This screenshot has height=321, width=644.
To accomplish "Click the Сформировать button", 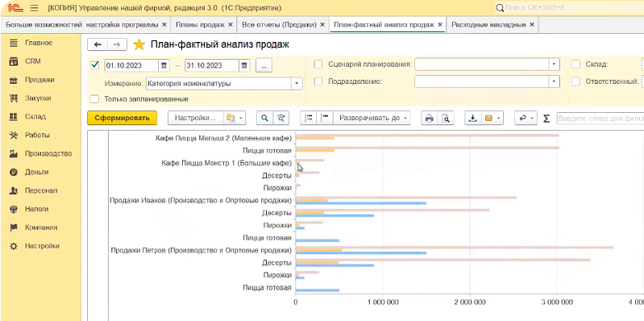I will tap(122, 118).
